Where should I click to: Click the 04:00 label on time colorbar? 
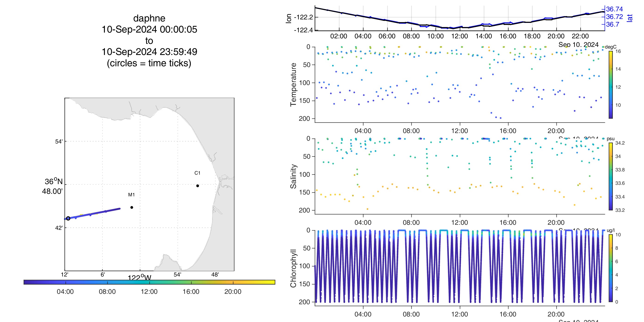[x=65, y=292]
